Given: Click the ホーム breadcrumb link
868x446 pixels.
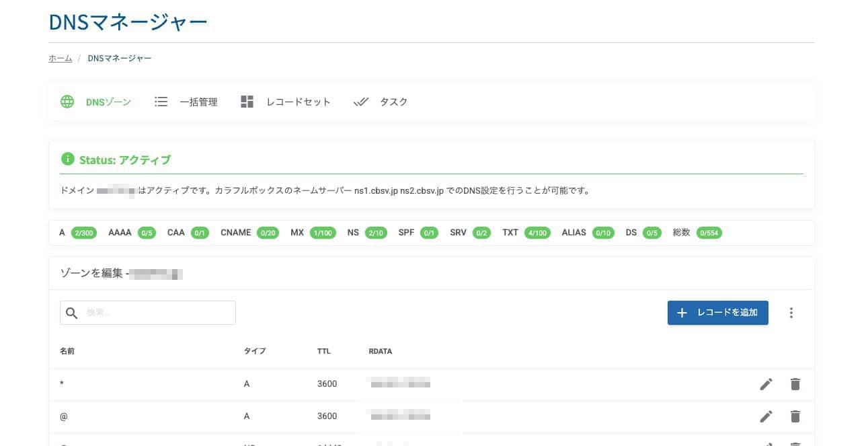Looking at the screenshot, I should 61,59.
